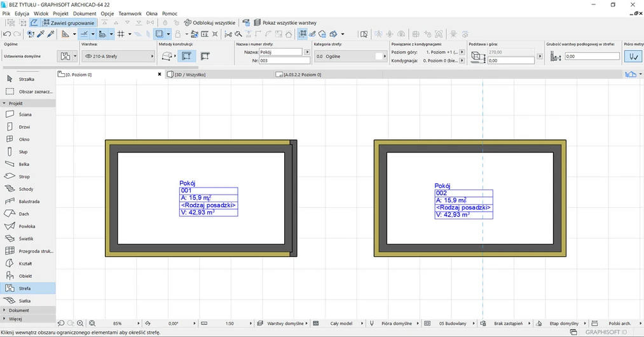Click the zone Nr field showing 003
Viewport: 644px width, 337px height.
click(285, 60)
